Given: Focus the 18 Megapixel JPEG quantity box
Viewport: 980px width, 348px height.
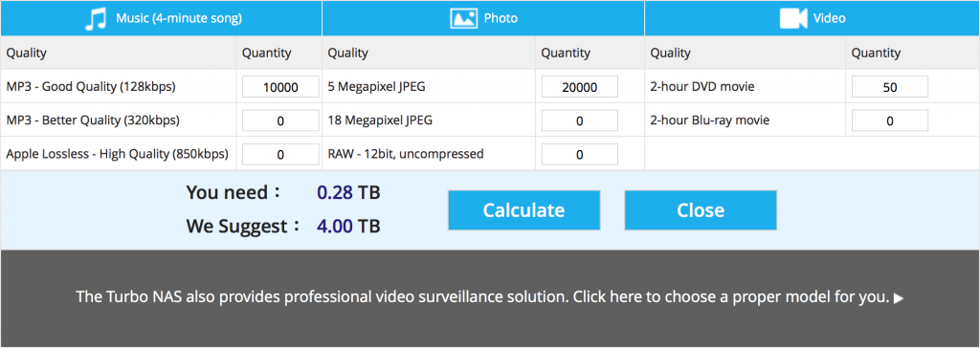Looking at the screenshot, I should pyautogui.click(x=579, y=120).
